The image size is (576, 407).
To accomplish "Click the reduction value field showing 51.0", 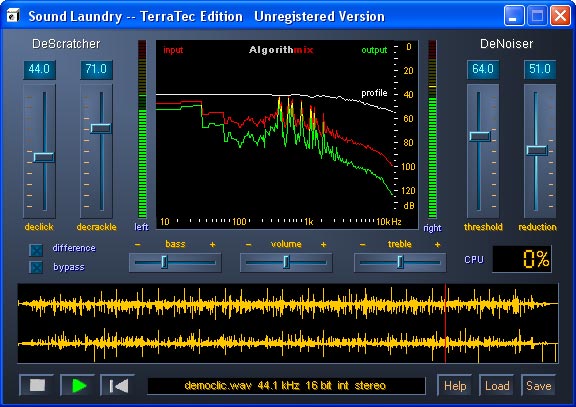I will 540,69.
